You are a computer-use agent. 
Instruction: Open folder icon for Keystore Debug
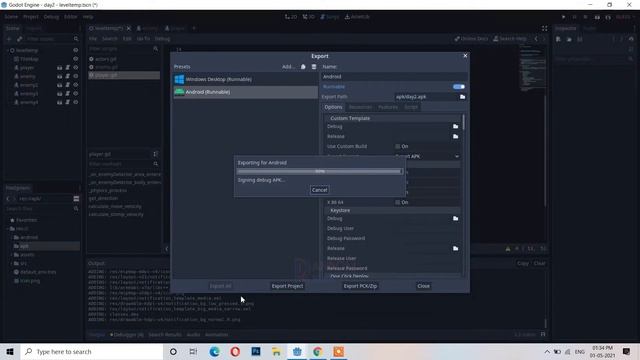click(x=456, y=218)
